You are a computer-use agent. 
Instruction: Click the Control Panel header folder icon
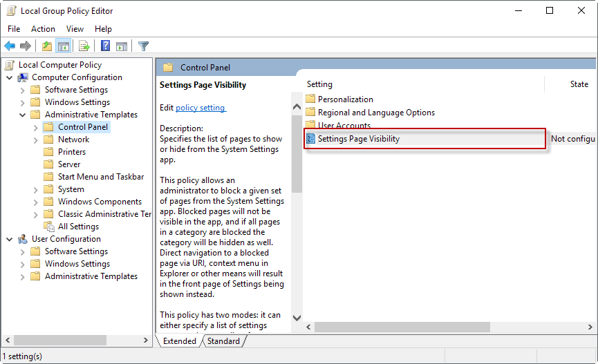coord(168,68)
